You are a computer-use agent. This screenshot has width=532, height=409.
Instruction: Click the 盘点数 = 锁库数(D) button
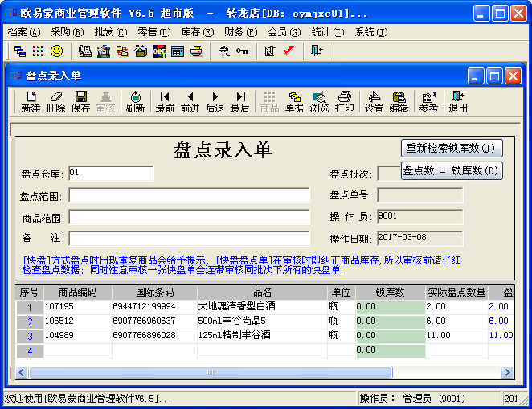tap(452, 170)
